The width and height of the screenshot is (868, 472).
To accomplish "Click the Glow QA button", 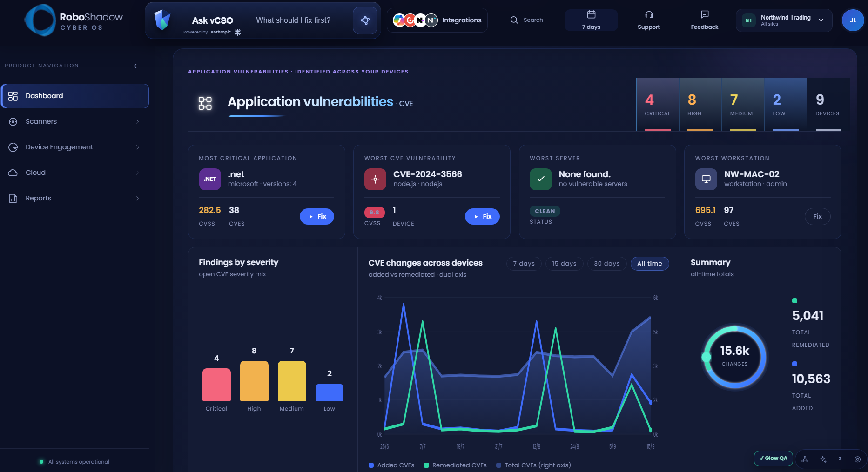I will pos(773,459).
